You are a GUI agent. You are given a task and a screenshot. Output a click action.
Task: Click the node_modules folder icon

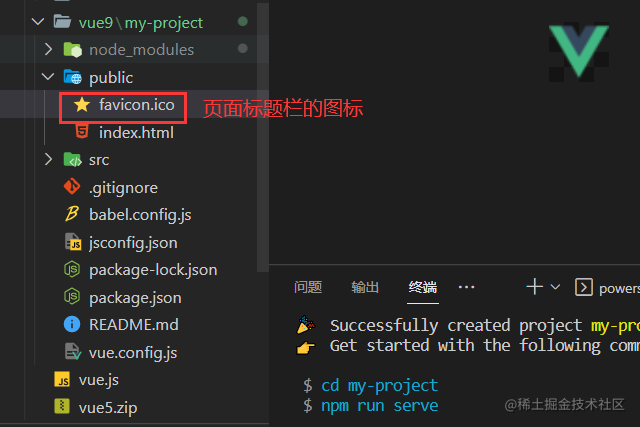(x=73, y=49)
